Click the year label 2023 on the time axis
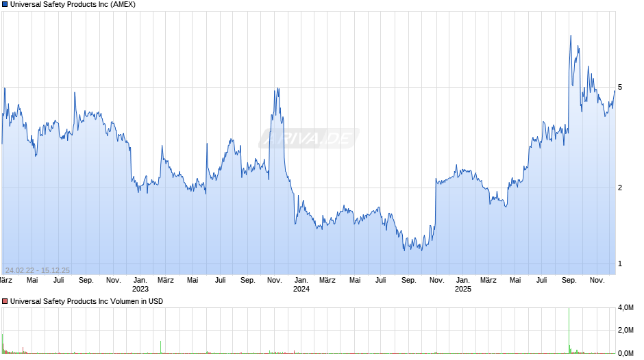644x360 pixels. tap(140, 289)
